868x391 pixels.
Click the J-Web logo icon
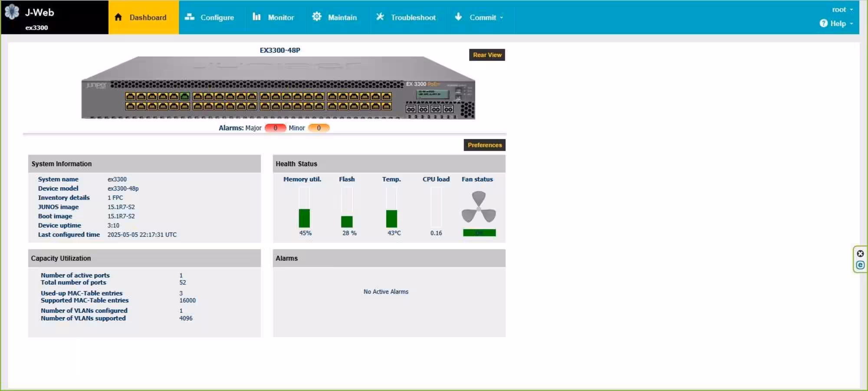pyautogui.click(x=12, y=12)
